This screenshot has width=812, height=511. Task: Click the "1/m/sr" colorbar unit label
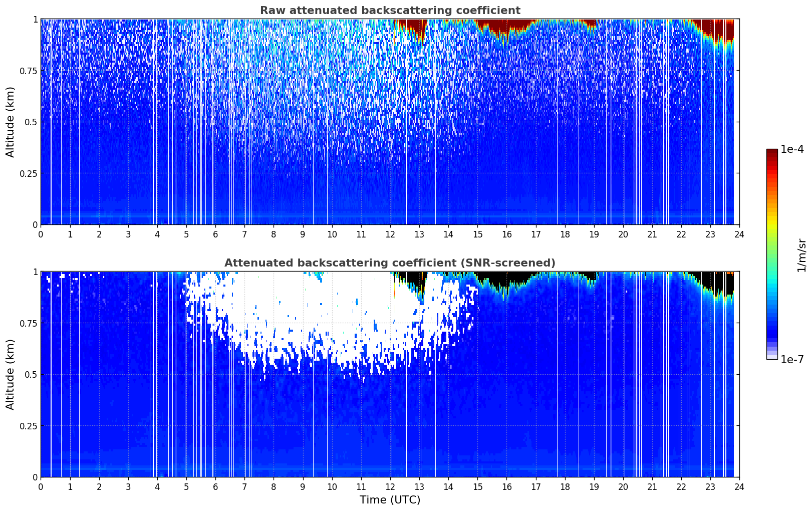[x=801, y=255]
